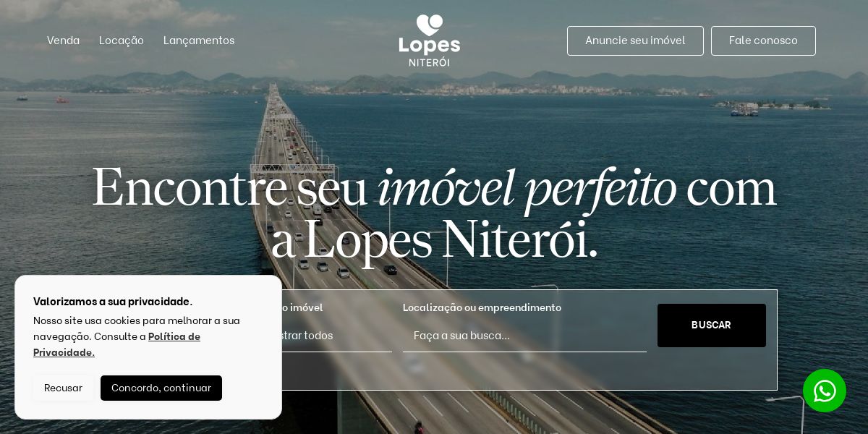
Task: Open WhatsApp chat via green floating icon
Action: (x=825, y=391)
